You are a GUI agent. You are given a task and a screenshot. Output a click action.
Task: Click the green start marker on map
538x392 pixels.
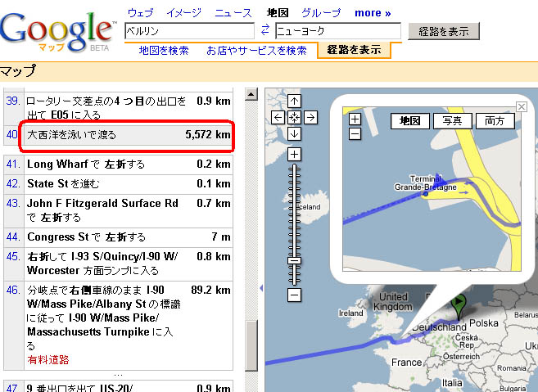pyautogui.click(x=459, y=306)
